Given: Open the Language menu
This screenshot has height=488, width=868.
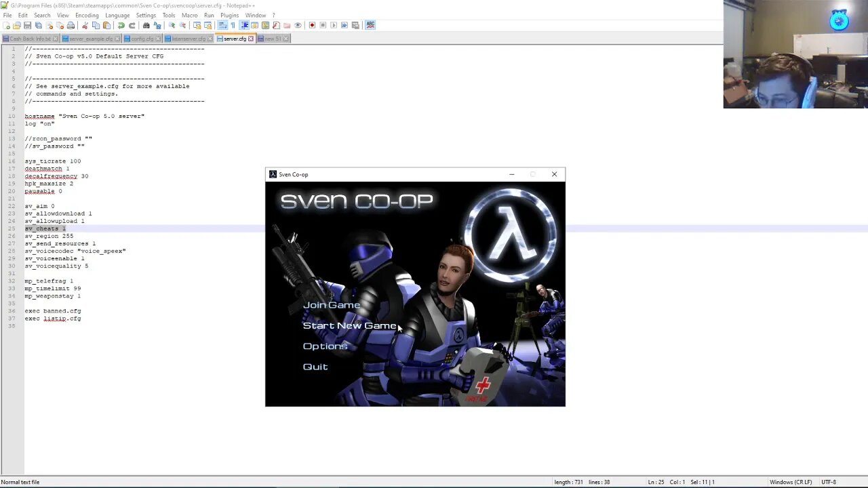Looking at the screenshot, I should [x=117, y=15].
